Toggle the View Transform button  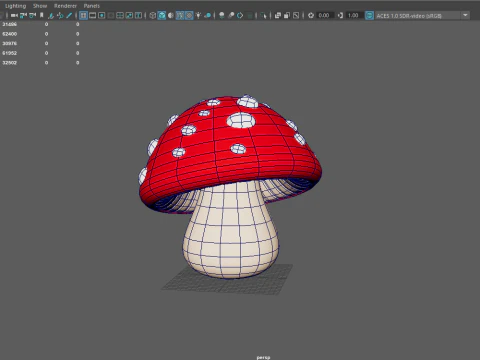point(369,15)
